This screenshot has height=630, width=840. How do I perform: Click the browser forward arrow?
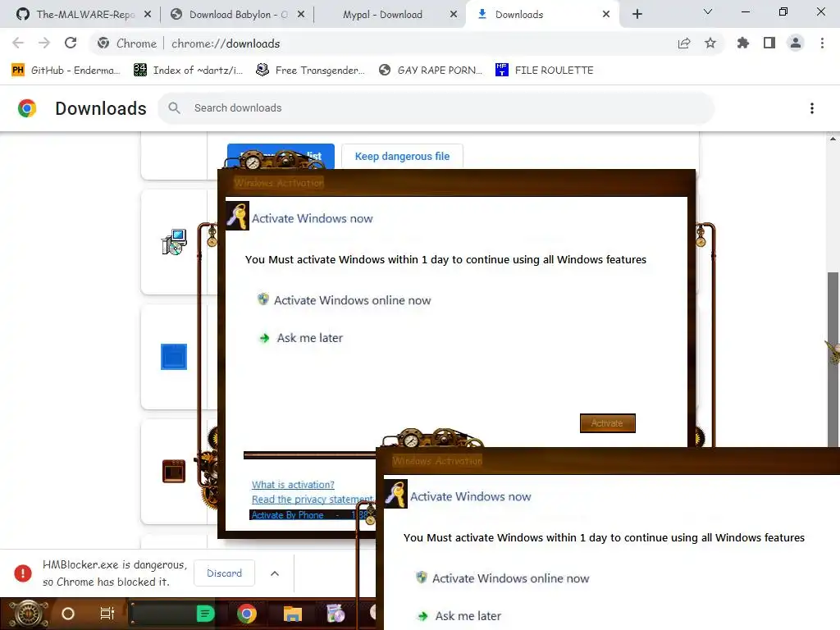pyautogui.click(x=44, y=43)
